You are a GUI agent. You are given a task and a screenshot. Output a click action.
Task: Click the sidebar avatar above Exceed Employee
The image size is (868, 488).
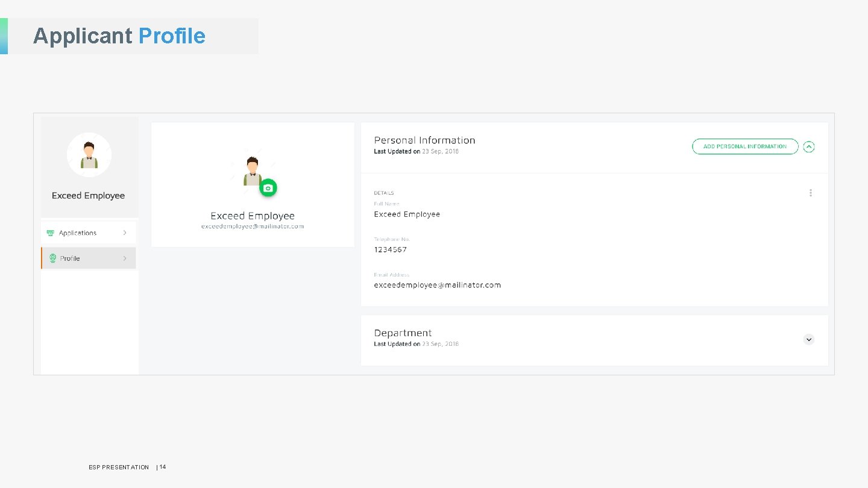(89, 155)
